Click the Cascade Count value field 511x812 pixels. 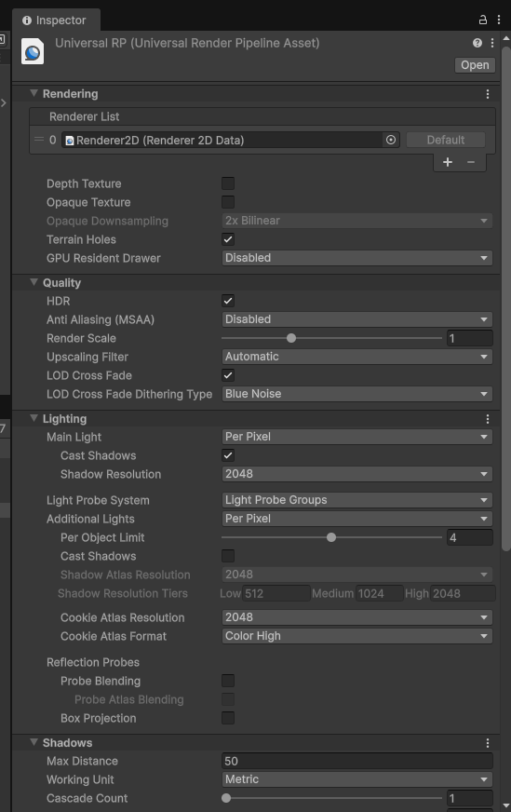click(470, 799)
